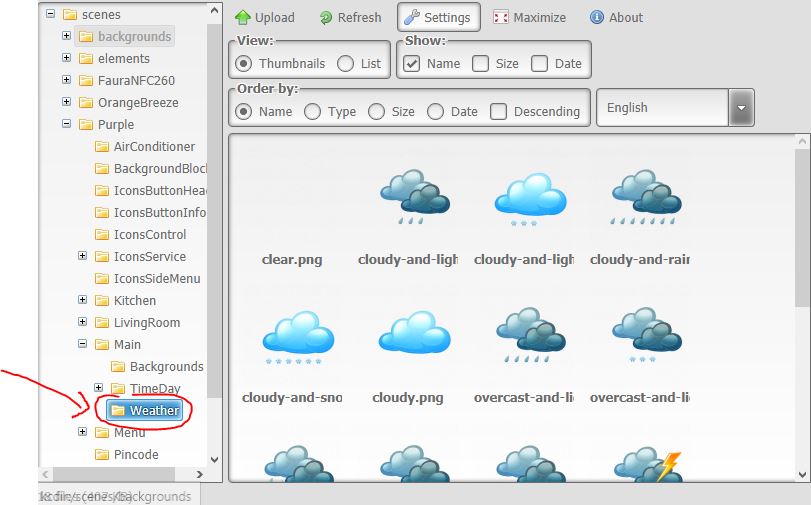This screenshot has width=811, height=505.
Task: Tick the Descending order checkbox
Action: 498,112
